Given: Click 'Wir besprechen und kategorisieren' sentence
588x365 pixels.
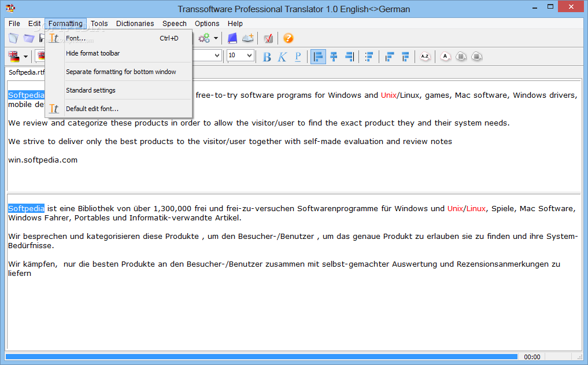Looking at the screenshot, I should point(293,241).
